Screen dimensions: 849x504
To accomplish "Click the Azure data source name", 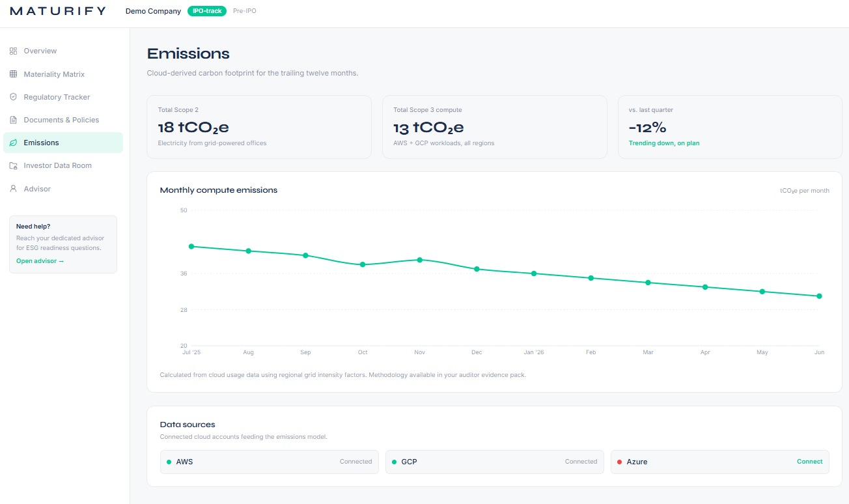I will (637, 462).
